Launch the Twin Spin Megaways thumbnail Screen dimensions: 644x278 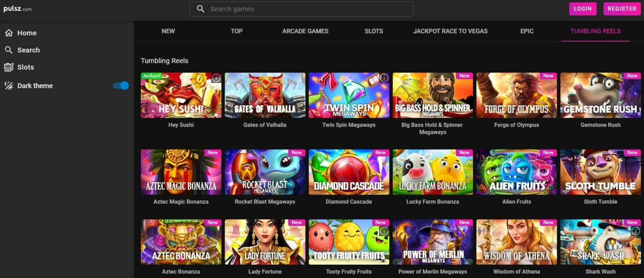pos(349,95)
